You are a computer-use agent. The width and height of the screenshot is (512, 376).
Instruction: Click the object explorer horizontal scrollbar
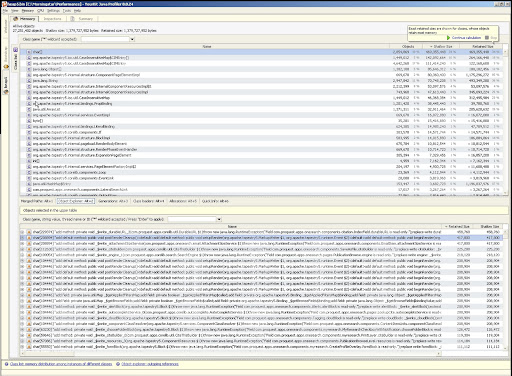coord(232,353)
